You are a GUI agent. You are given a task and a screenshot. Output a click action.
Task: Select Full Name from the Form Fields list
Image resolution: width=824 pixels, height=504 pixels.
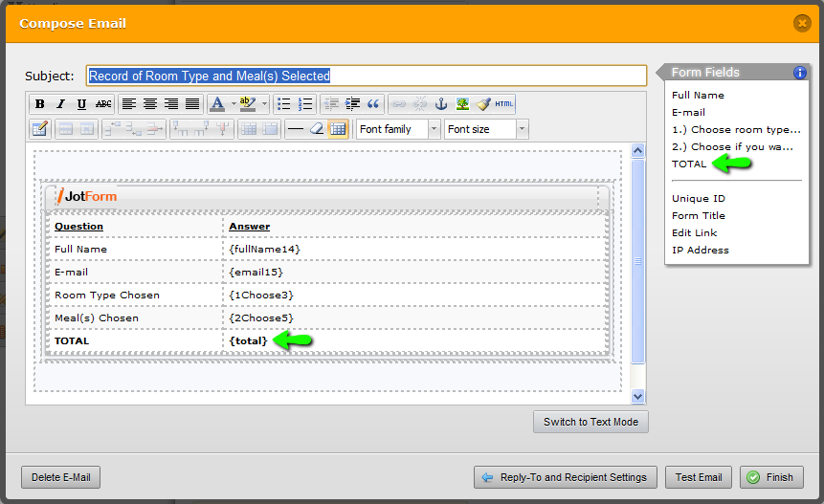pyautogui.click(x=698, y=95)
